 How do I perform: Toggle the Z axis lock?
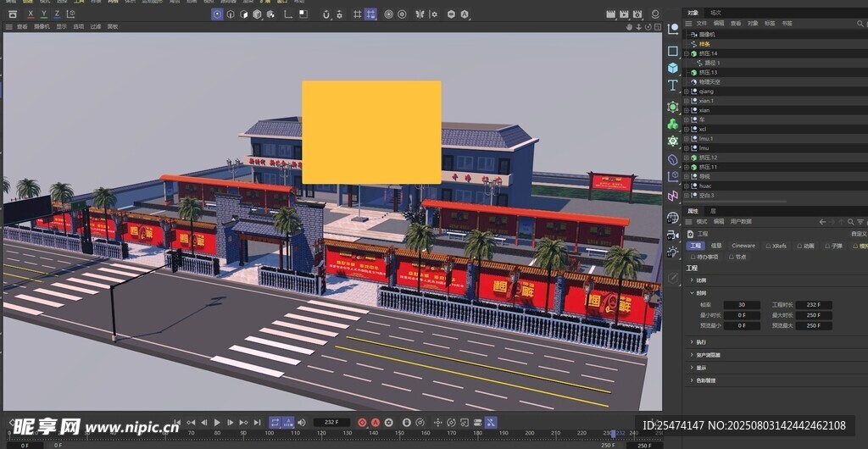point(57,14)
